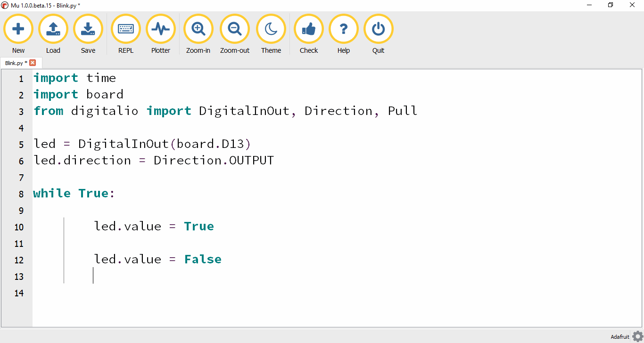
Task: Open Mu settings via the gear icon
Action: pos(638,336)
